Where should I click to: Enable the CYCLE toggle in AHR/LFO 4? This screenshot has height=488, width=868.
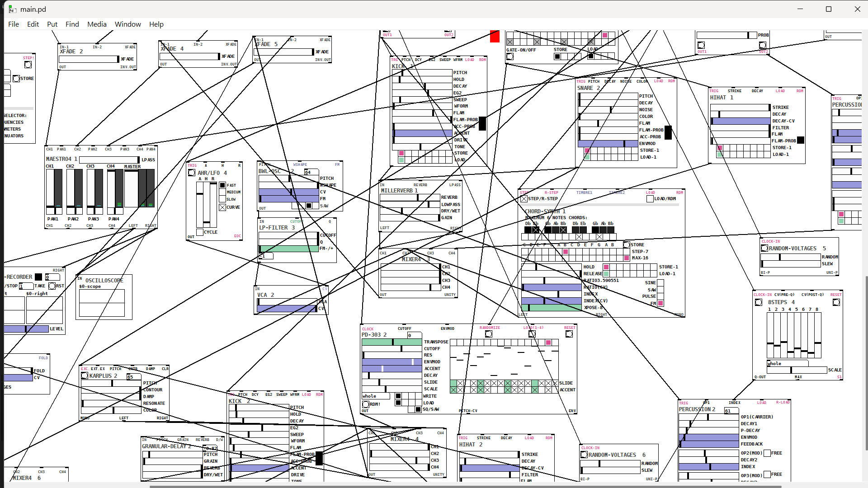click(x=200, y=232)
